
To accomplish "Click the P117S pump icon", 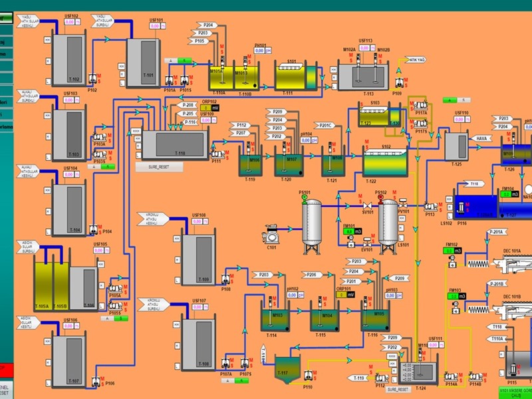I will click(421, 124).
